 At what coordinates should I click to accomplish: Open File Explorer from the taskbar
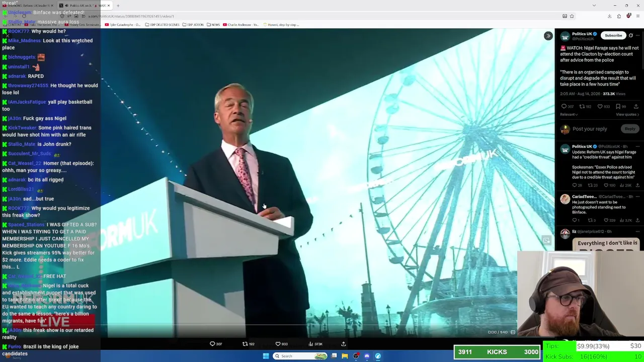[x=345, y=356]
